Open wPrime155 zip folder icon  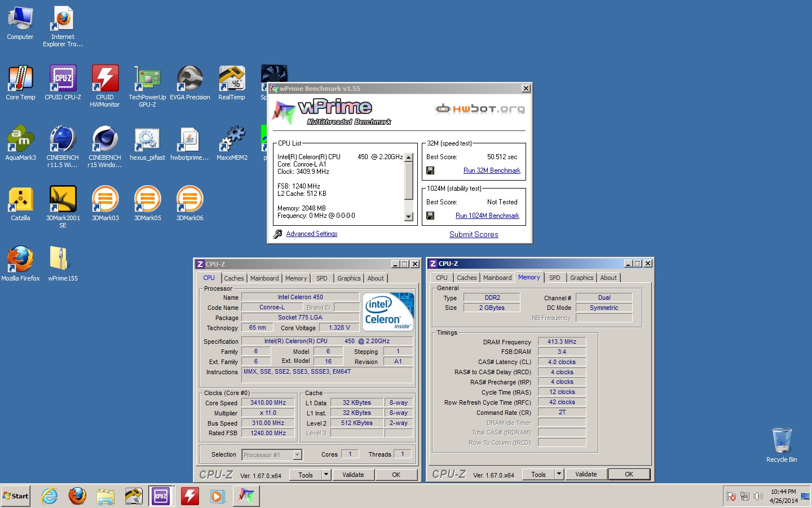coord(63,264)
